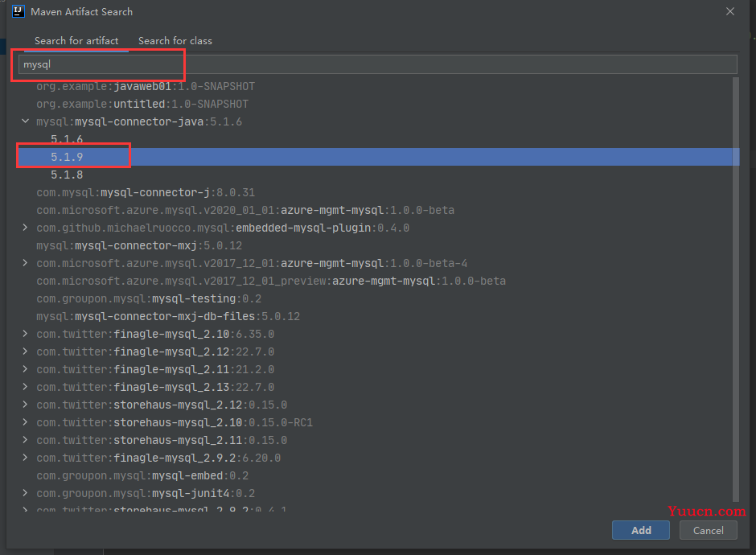Select finagle-mysql_2.10:6.35.0 entry
This screenshot has height=555, width=756.
[155, 334]
